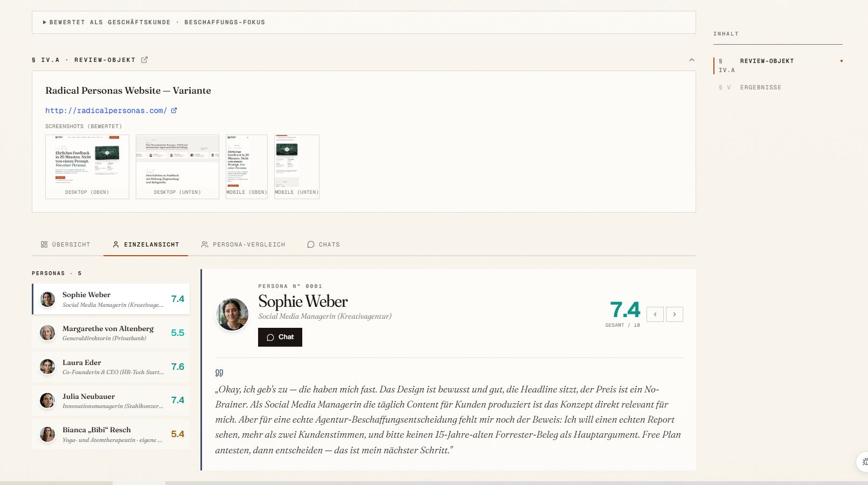Go to next persona with right arrow
Image resolution: width=868 pixels, height=485 pixels.
[675, 314]
